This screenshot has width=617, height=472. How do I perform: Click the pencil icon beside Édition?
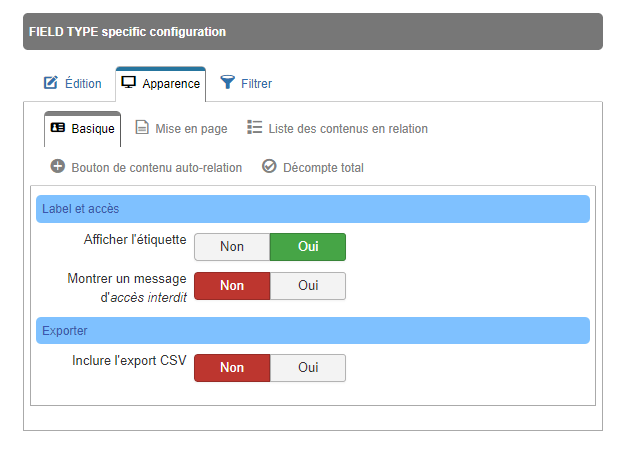coord(50,83)
